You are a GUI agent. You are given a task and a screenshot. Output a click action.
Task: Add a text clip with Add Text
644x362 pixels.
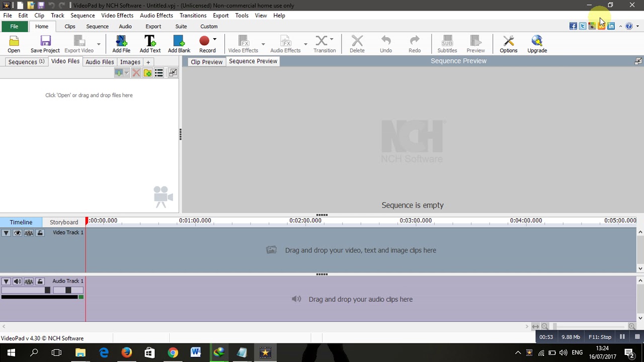[150, 44]
